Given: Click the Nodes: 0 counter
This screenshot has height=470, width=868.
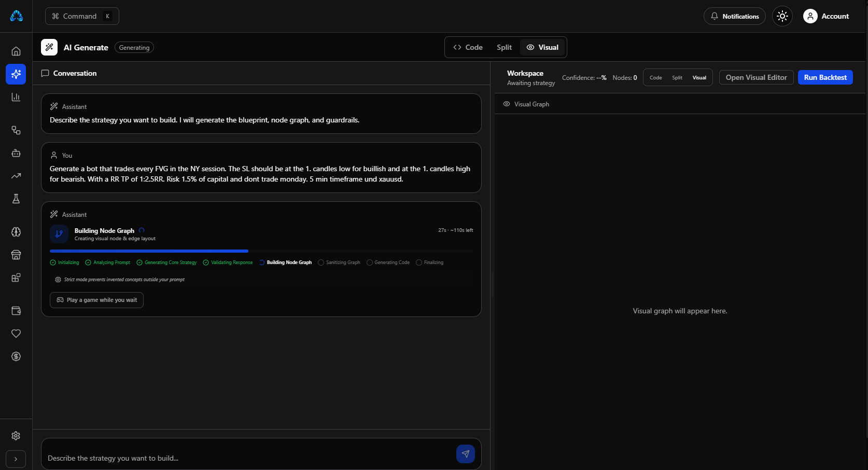Looking at the screenshot, I should coord(625,78).
